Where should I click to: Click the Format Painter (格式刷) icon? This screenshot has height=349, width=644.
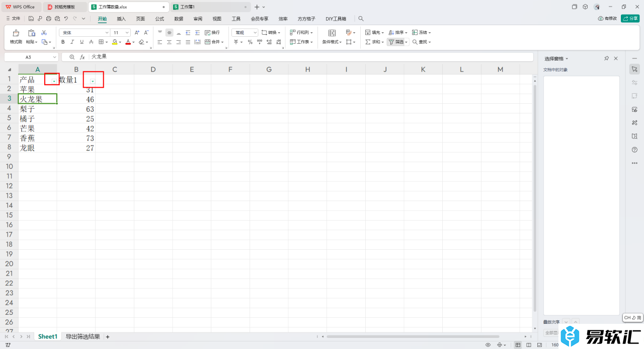coord(16,33)
